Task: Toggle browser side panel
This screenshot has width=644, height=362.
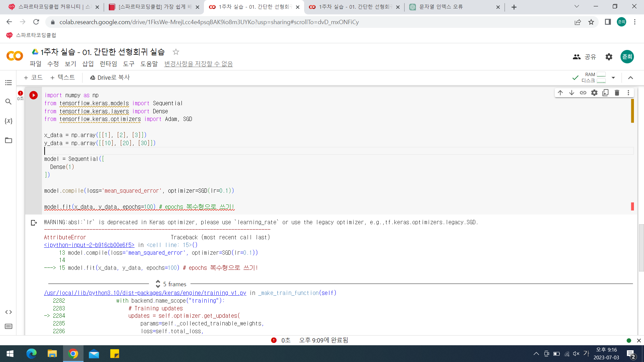Action: pyautogui.click(x=608, y=22)
